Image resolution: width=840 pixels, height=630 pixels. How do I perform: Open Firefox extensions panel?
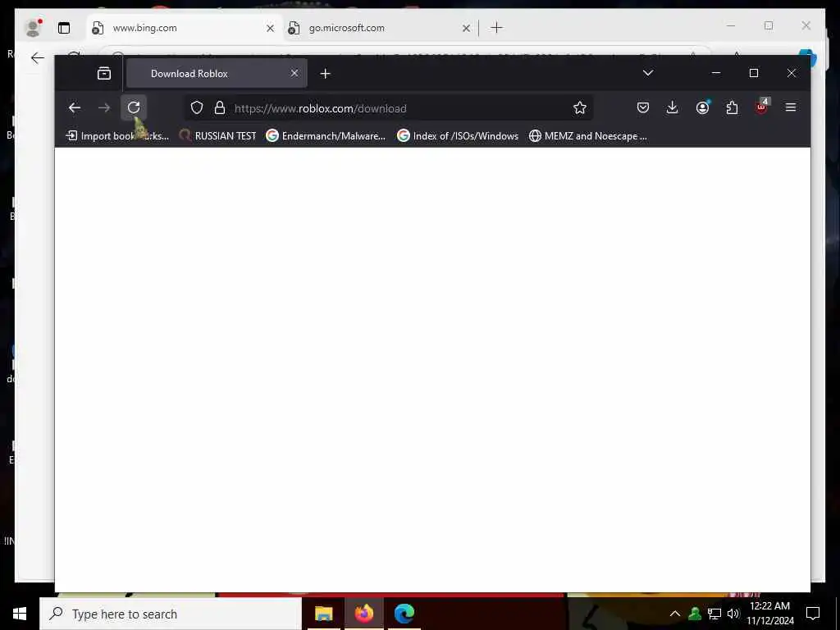pos(732,107)
